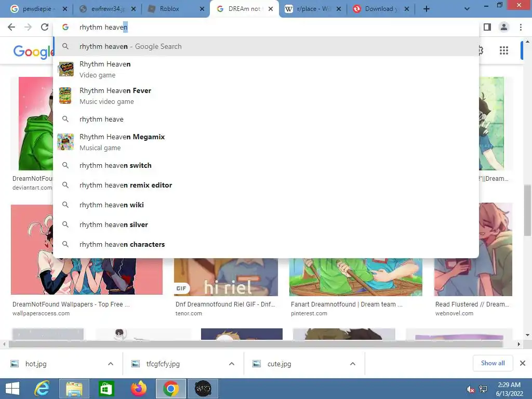Open the Google apps grid
Screen dimensions: 532x399
point(504,50)
